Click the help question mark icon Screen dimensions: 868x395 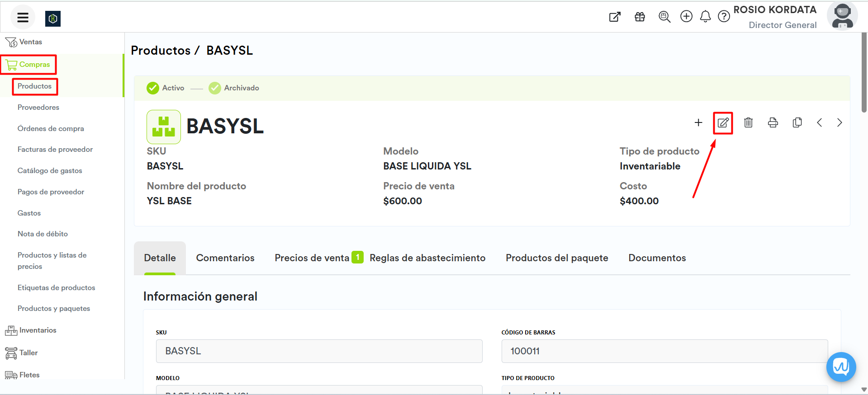[x=724, y=17]
